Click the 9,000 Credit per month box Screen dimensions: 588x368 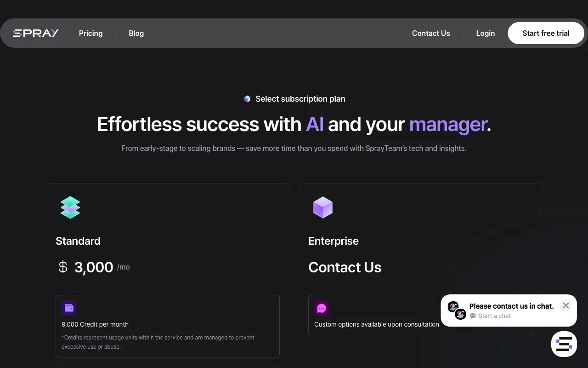(168, 326)
